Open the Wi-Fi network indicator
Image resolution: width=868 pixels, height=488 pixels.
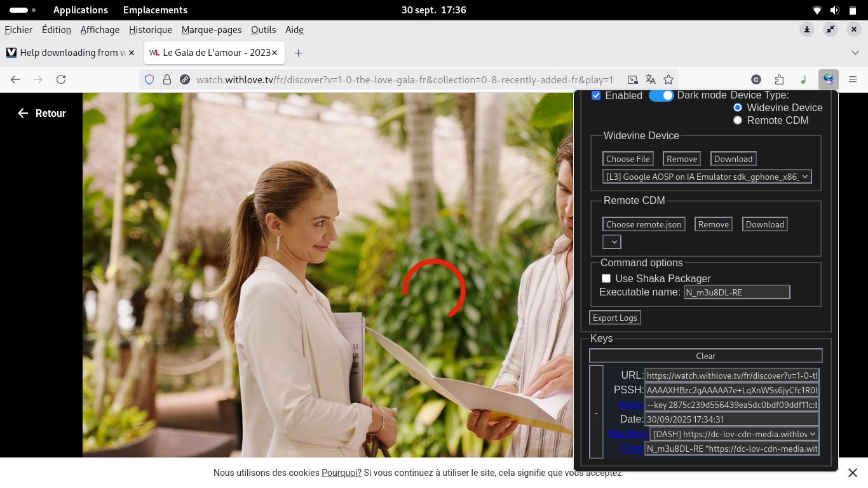point(817,10)
